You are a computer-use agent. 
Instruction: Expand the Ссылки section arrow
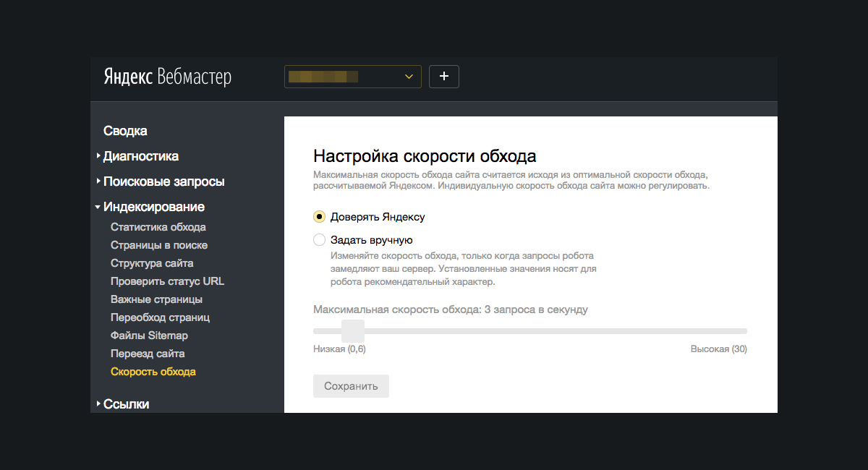pos(98,403)
